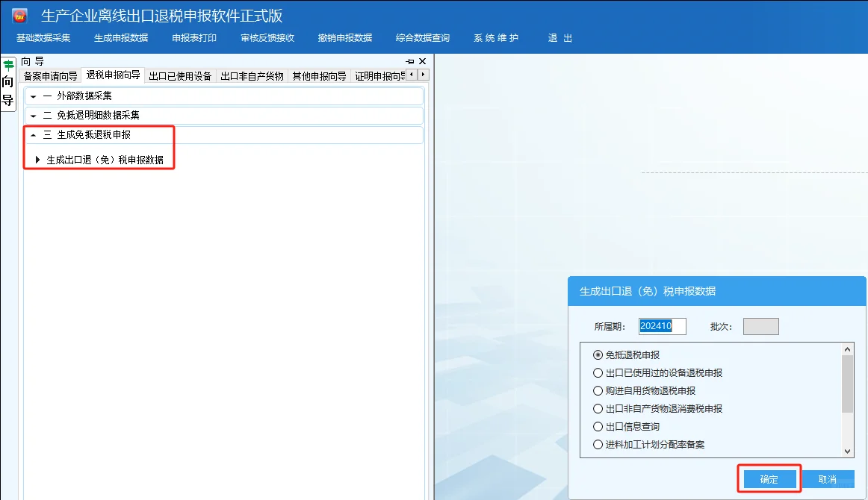Click the 所属期 input field showing 202410
Image resolution: width=868 pixels, height=500 pixels.
[662, 325]
